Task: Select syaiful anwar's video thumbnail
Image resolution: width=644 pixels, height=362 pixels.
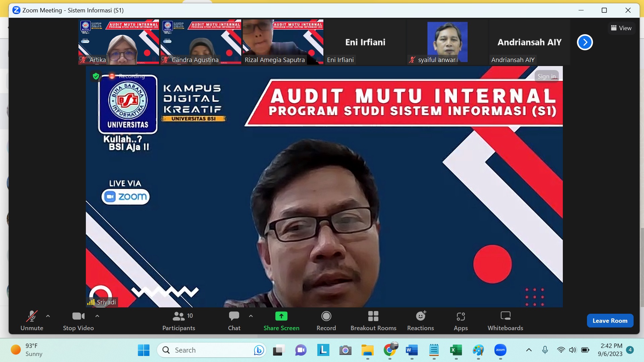Action: 447,42
